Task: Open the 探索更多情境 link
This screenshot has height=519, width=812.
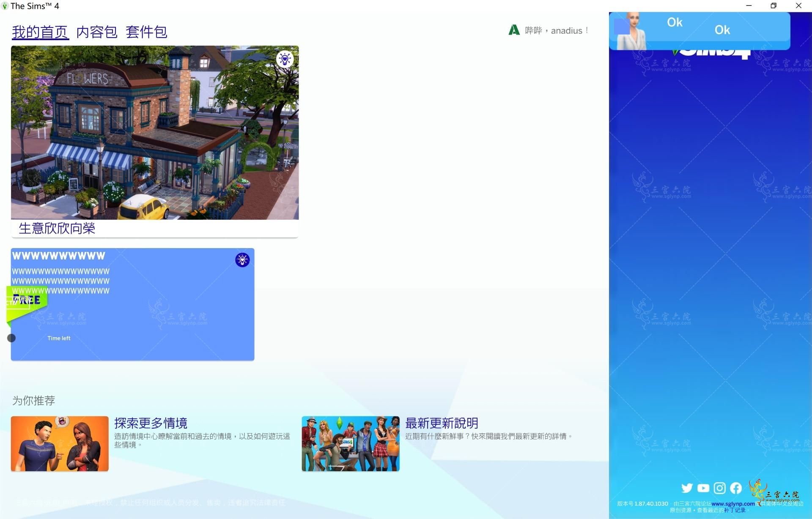Action: pyautogui.click(x=151, y=423)
